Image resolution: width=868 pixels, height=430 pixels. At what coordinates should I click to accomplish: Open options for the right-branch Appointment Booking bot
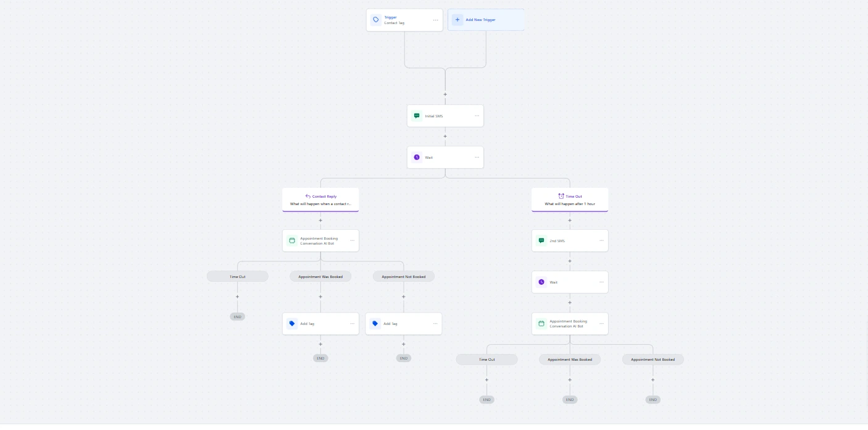pos(601,324)
